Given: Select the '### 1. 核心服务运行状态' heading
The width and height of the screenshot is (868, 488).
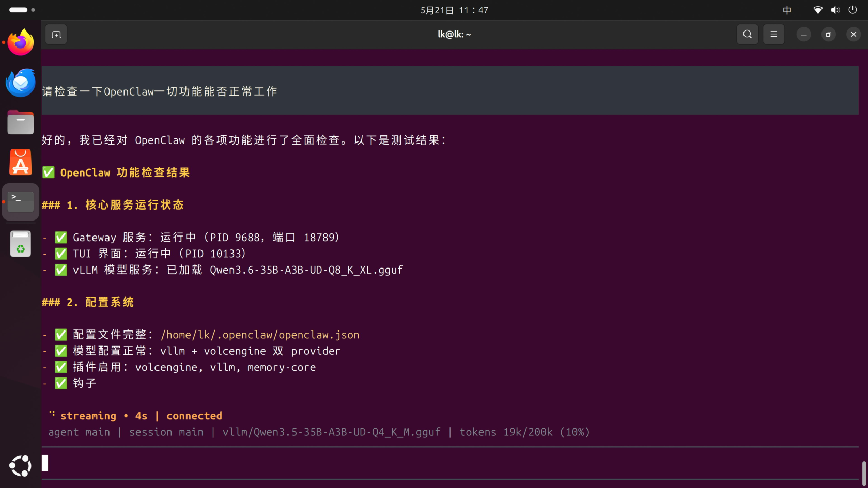Looking at the screenshot, I should 113,205.
